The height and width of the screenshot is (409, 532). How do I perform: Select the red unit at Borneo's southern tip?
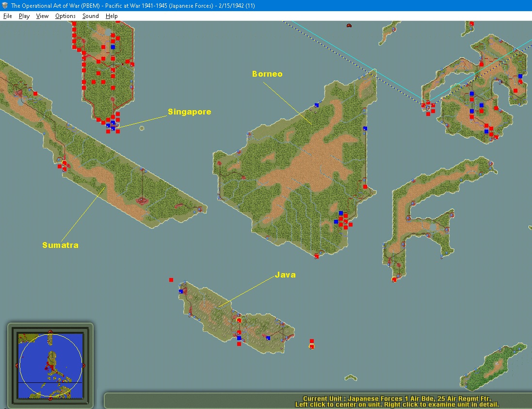coord(317,256)
